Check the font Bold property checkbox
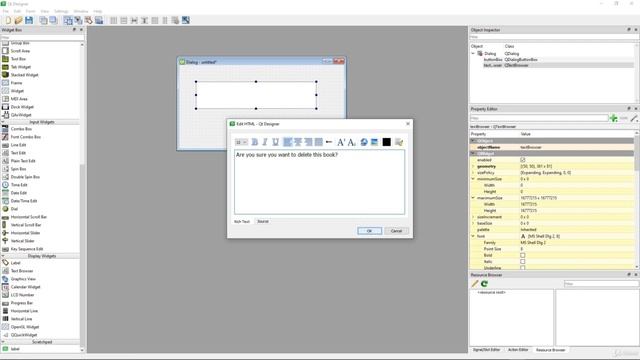Viewport: 640px width, 360px height. (522, 255)
